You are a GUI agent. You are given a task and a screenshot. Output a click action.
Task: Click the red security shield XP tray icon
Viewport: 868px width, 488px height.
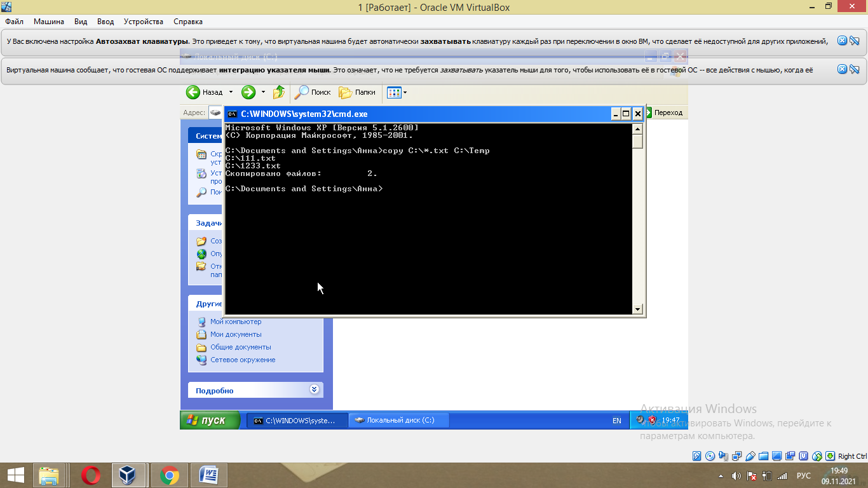tap(652, 420)
